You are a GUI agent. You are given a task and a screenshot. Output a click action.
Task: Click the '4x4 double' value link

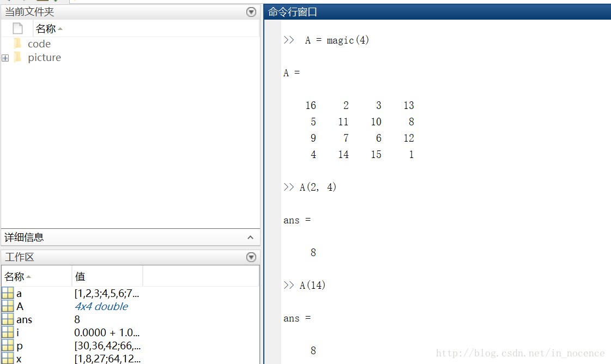[x=101, y=307]
